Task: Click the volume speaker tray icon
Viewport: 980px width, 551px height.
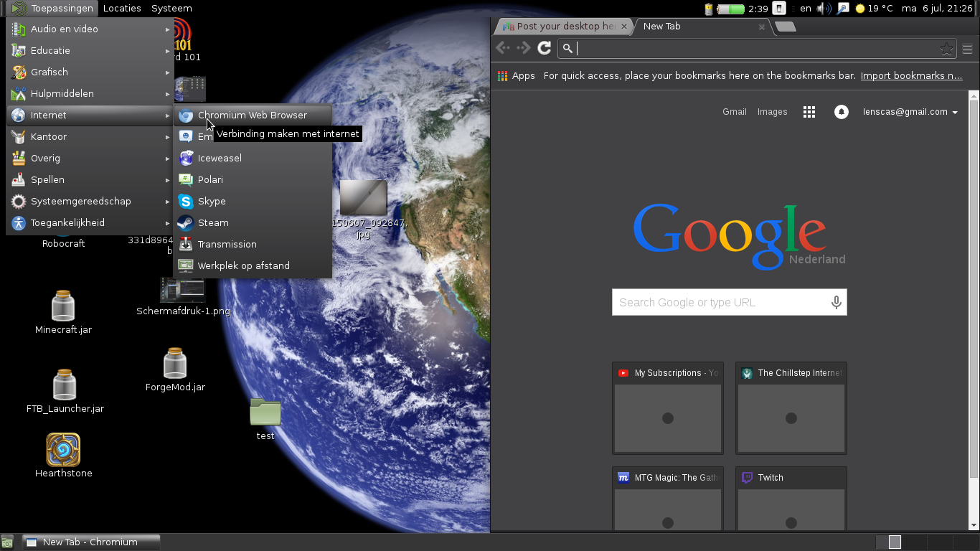Action: 824,9
